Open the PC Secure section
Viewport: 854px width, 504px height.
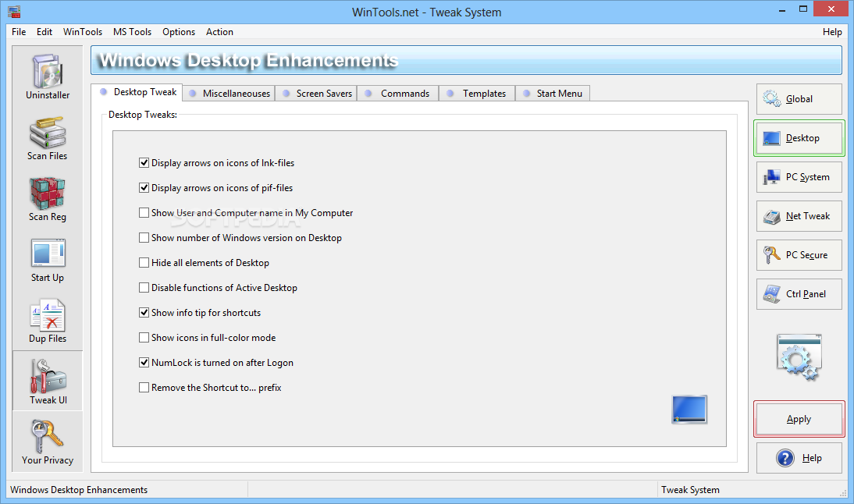click(x=799, y=254)
